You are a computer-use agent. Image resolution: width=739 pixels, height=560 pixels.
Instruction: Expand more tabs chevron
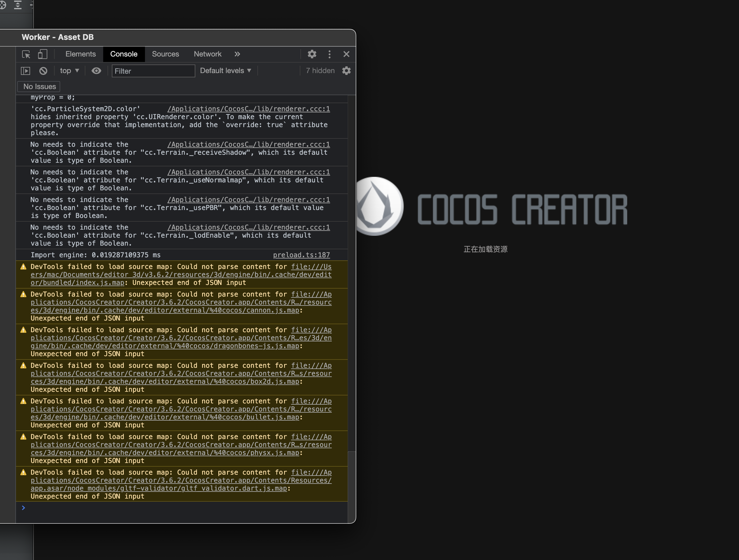pyautogui.click(x=237, y=54)
